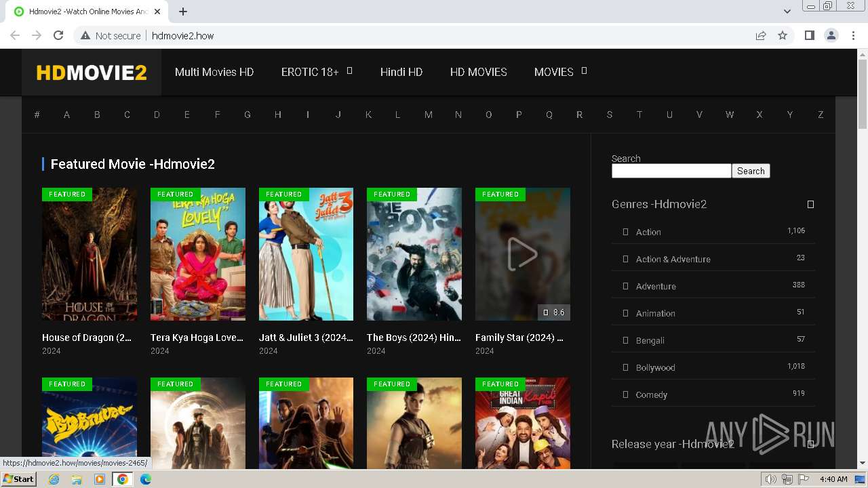Click the network tray icon

pos(787,479)
